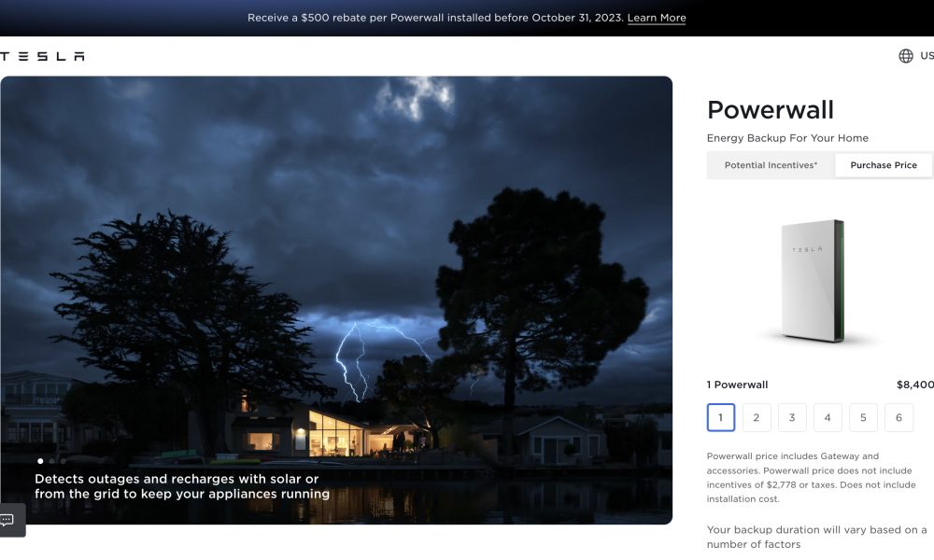Click 'Energy Backup For Your Home' subtitle
Image resolution: width=934 pixels, height=560 pixels.
pos(787,138)
